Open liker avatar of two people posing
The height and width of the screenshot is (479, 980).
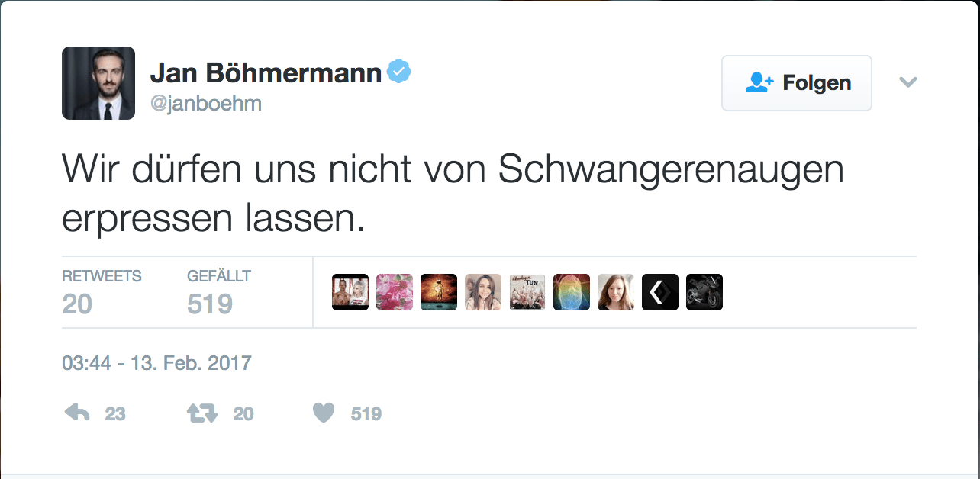350,292
